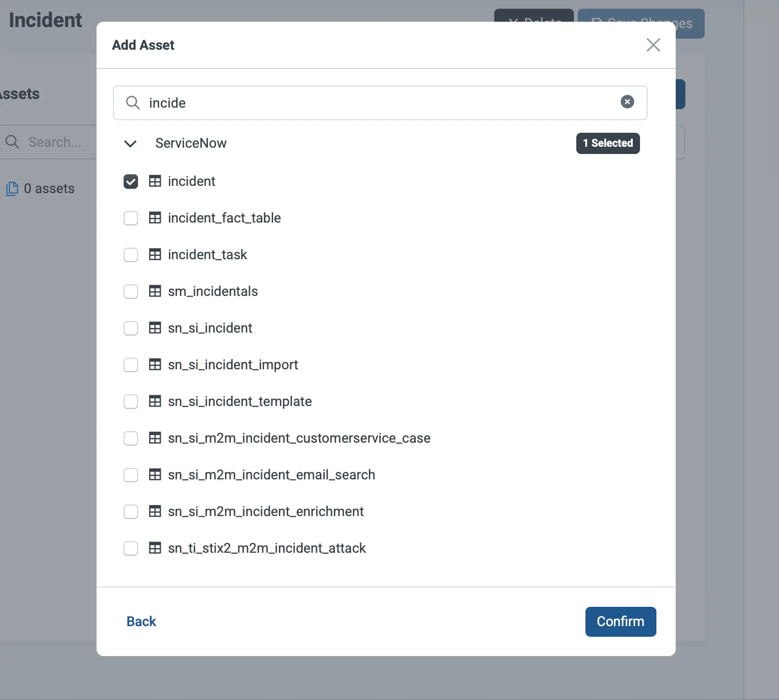Image resolution: width=779 pixels, height=700 pixels.
Task: Click the table icon beside sn_si_incident
Action: [155, 328]
